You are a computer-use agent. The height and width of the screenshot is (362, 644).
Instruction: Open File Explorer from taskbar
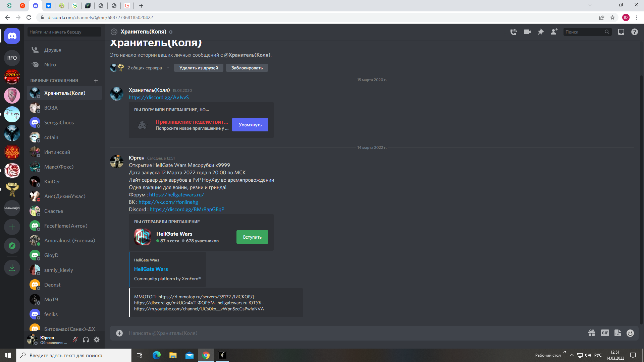click(173, 355)
